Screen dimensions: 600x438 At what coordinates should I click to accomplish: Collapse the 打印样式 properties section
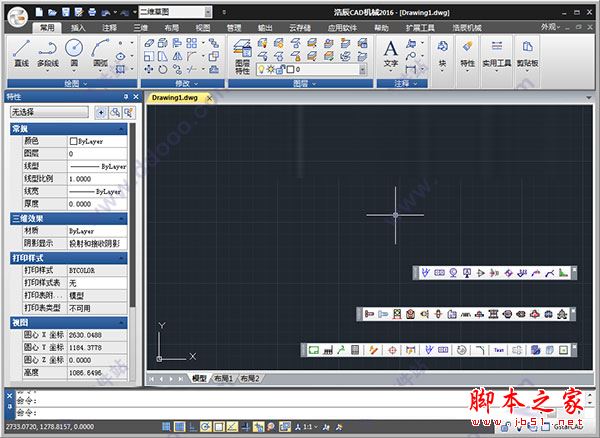coord(122,258)
